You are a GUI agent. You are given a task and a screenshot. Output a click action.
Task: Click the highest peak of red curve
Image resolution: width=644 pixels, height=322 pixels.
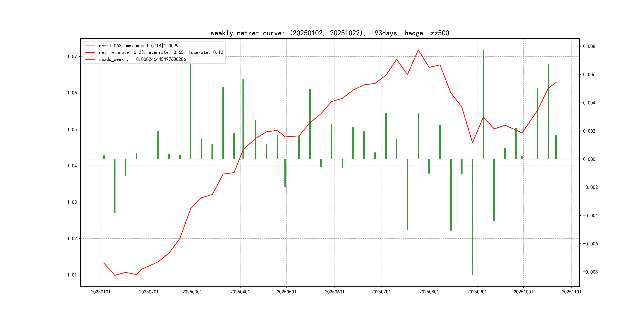click(x=418, y=50)
